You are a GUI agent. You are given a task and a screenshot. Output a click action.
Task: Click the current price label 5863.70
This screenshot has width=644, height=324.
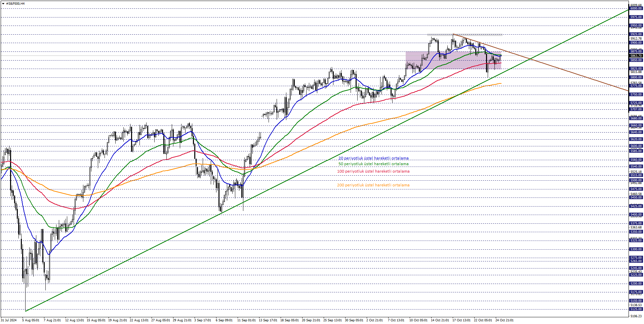click(636, 56)
